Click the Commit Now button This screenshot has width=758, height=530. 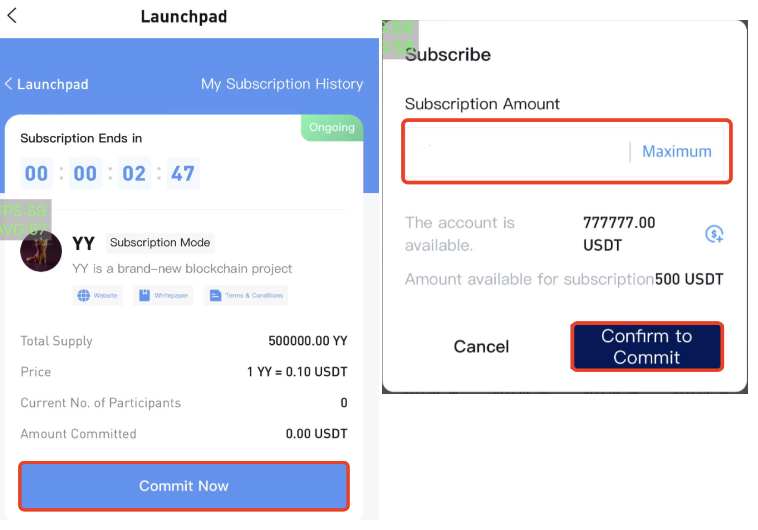pos(184,486)
